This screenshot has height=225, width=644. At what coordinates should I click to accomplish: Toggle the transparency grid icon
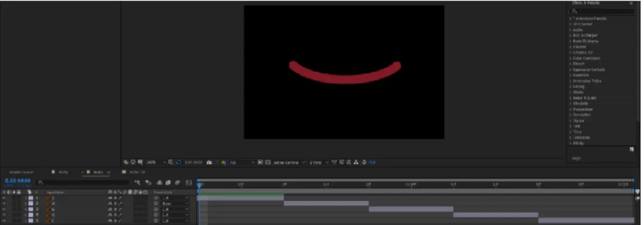pos(268,163)
